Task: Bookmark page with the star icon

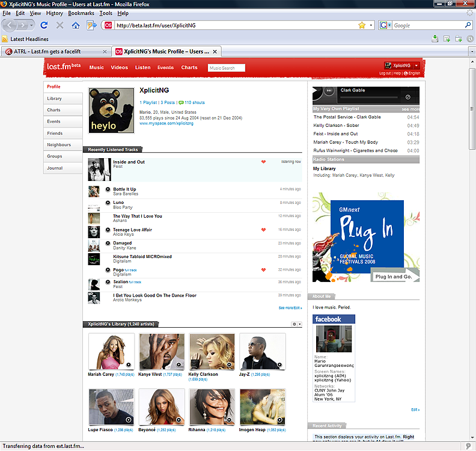Action: 362,25
